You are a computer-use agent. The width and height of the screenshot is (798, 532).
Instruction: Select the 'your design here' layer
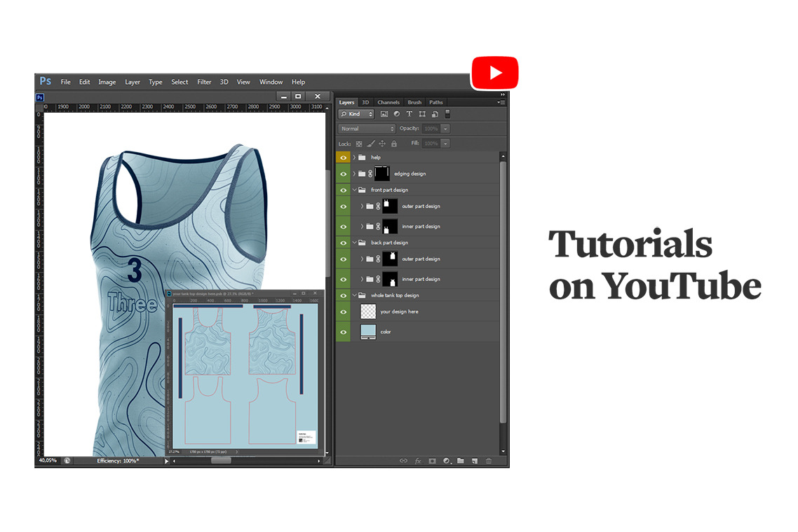tap(399, 311)
